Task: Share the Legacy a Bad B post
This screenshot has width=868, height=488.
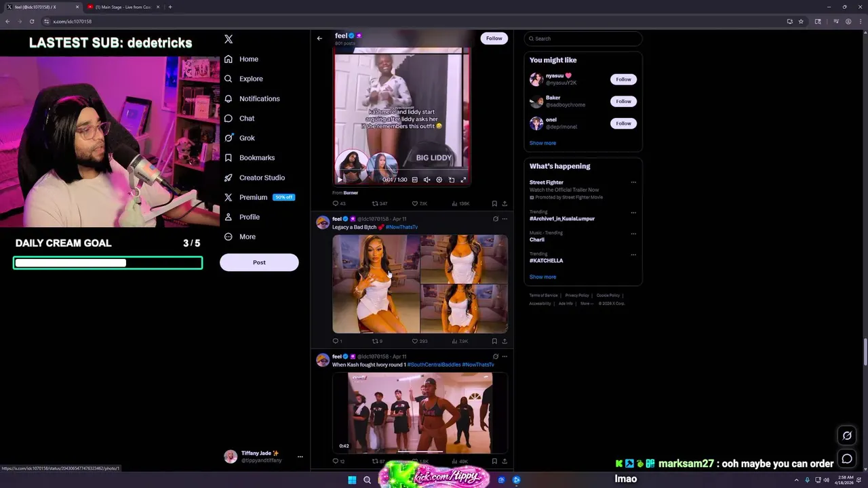Action: coord(505,341)
